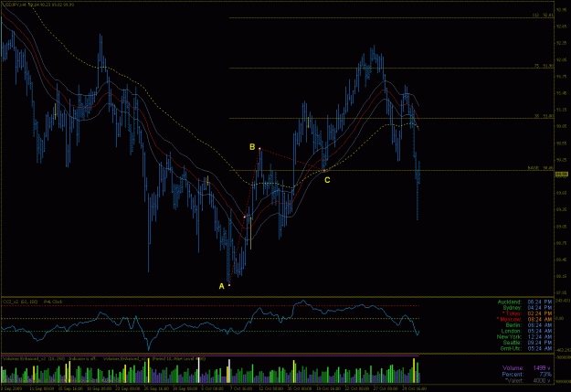Select the 38 Fibonacci level label
The image size is (571, 392).
[544, 116]
